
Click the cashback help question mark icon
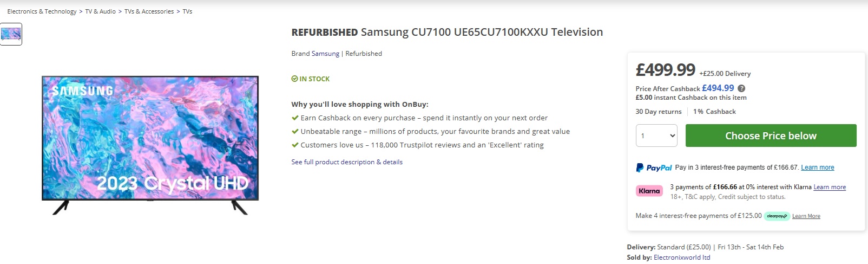click(x=741, y=88)
